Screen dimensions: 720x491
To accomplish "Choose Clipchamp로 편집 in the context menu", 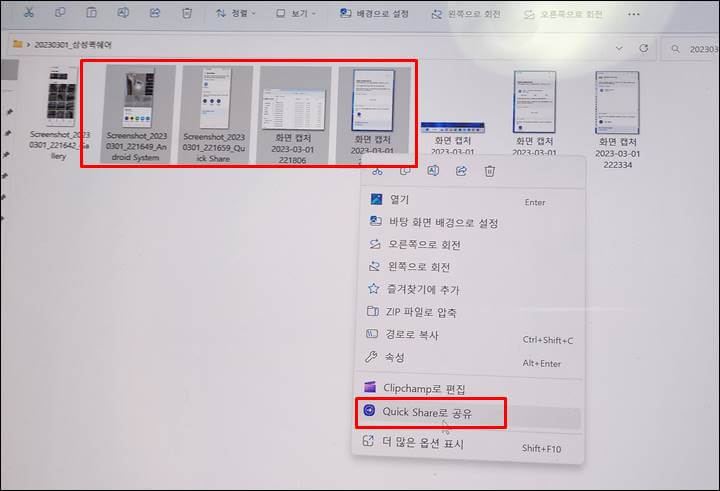I will (469, 389).
